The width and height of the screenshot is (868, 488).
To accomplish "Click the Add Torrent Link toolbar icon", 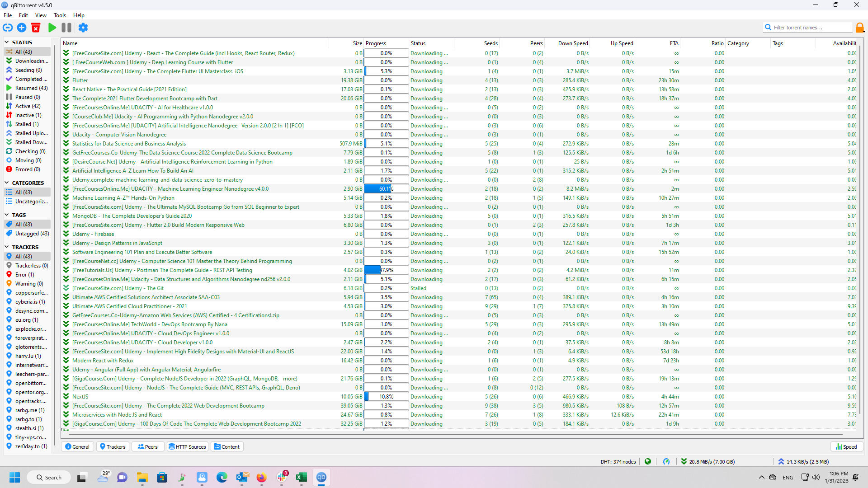I will tap(8, 28).
